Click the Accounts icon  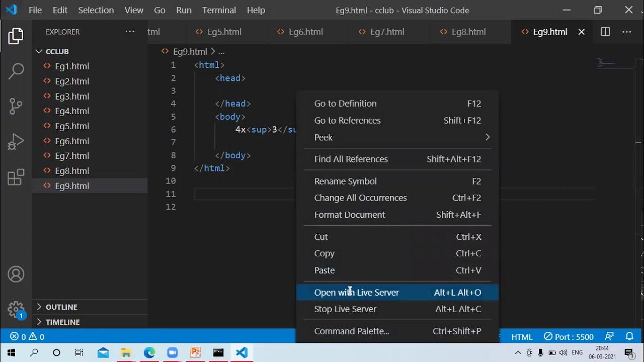coord(16,275)
